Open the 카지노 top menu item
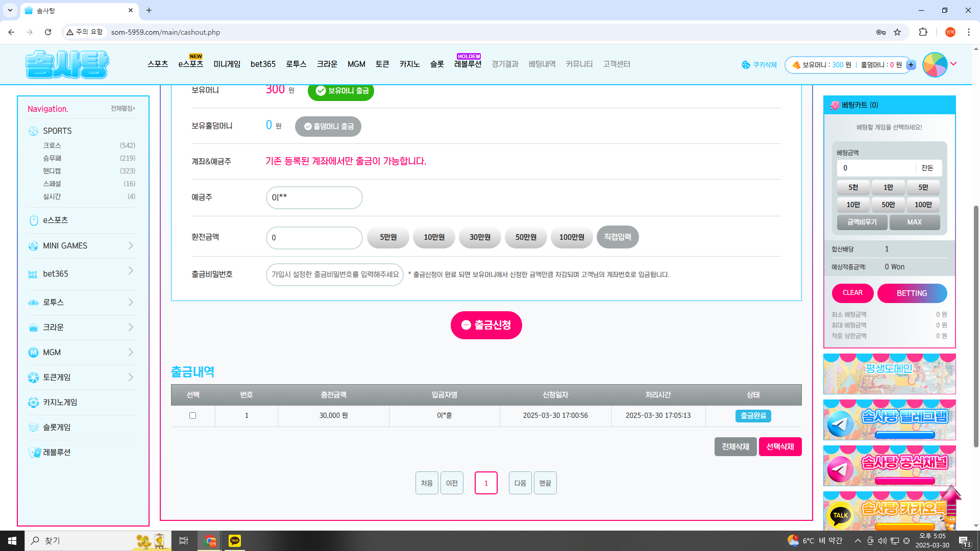This screenshot has width=980, height=551. [x=409, y=64]
